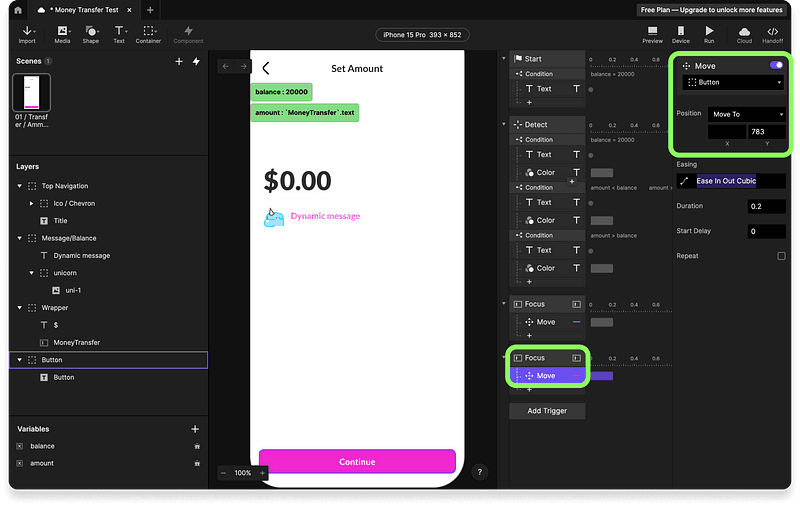Collapse the Wrapper layer
The image size is (800, 507).
click(x=19, y=308)
